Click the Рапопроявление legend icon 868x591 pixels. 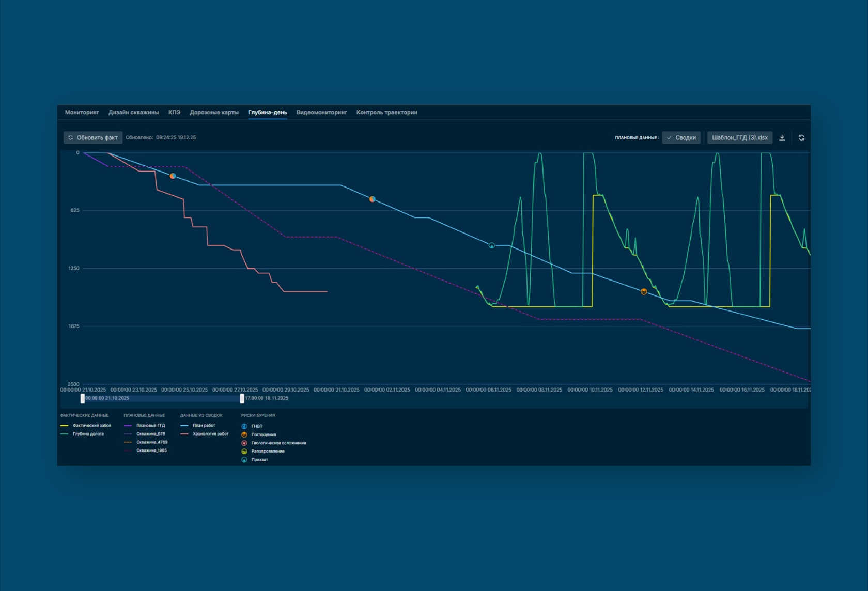[x=244, y=451]
